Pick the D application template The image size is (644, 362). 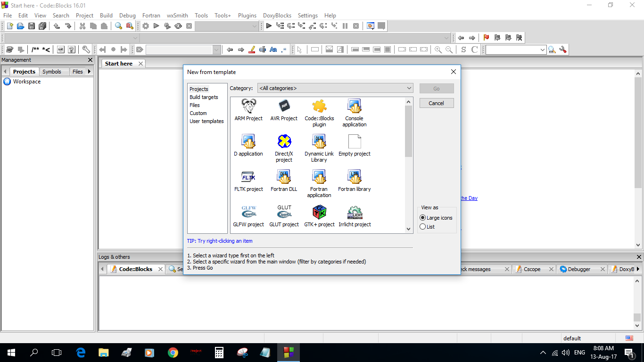click(x=248, y=145)
